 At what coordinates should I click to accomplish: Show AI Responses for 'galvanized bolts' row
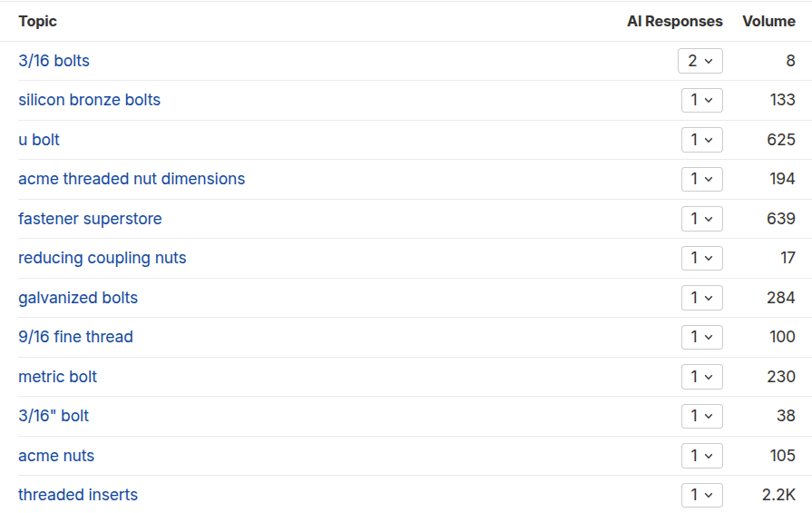click(701, 298)
